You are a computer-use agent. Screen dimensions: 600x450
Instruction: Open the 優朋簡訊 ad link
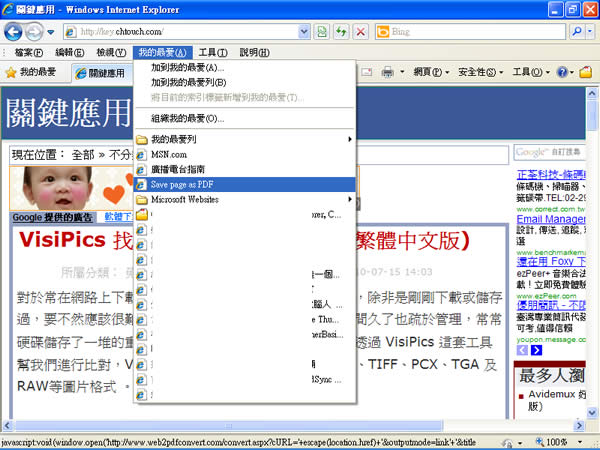551,305
